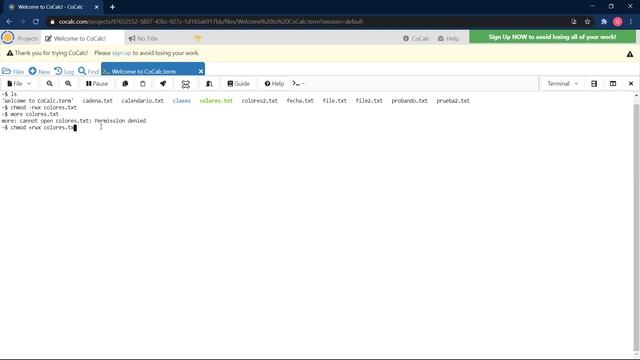Click Sign Up NOW green button

552,37
